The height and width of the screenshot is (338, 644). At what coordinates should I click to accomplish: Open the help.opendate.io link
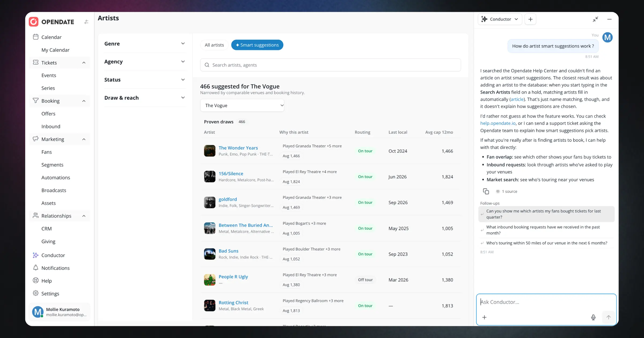[x=498, y=123]
